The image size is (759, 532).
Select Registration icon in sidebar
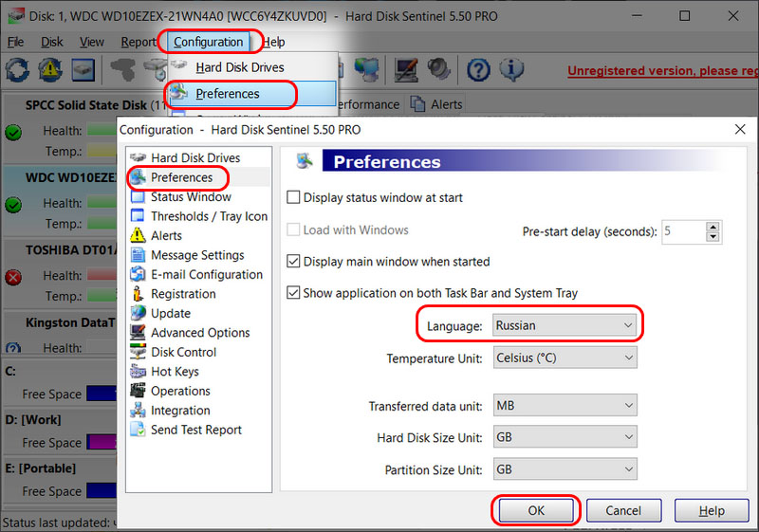click(138, 294)
